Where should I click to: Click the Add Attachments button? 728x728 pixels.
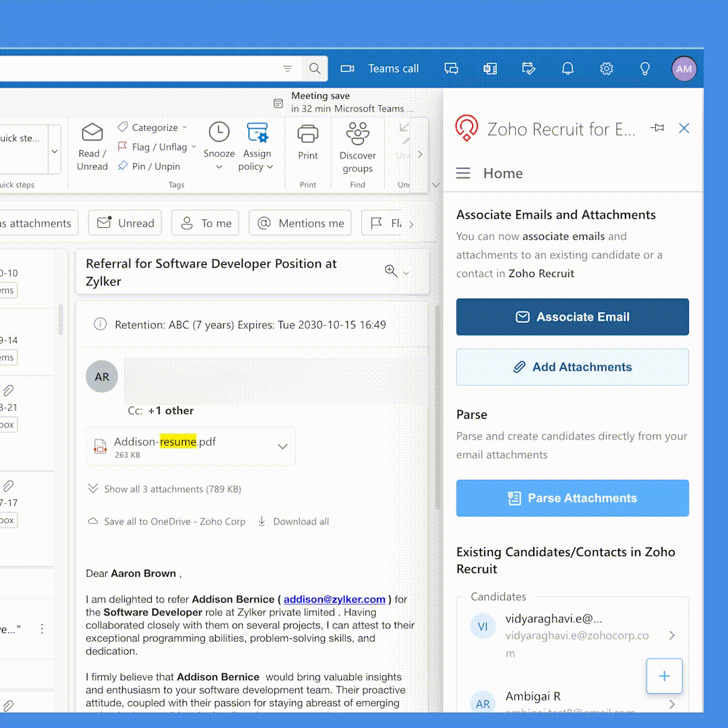point(572,367)
